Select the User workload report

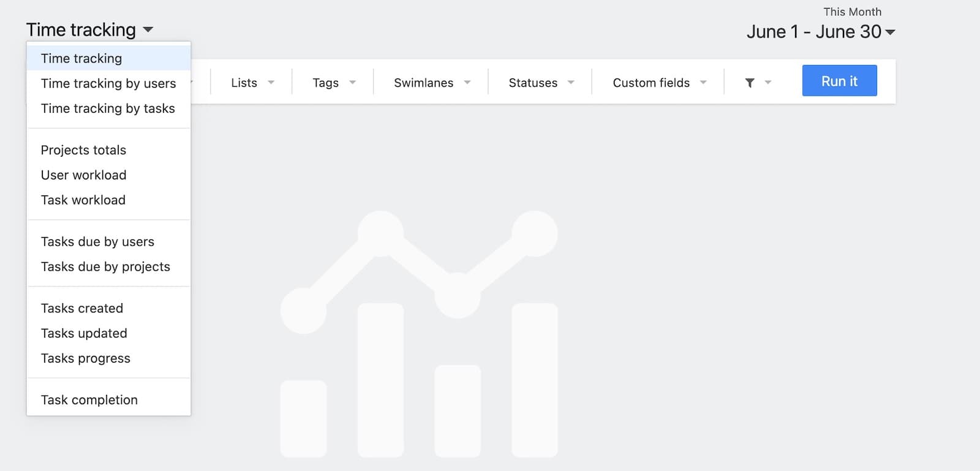109,175
